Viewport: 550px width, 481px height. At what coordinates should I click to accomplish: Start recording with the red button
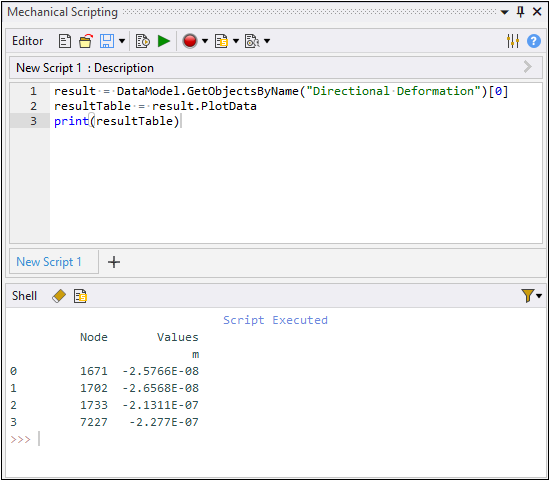click(190, 41)
